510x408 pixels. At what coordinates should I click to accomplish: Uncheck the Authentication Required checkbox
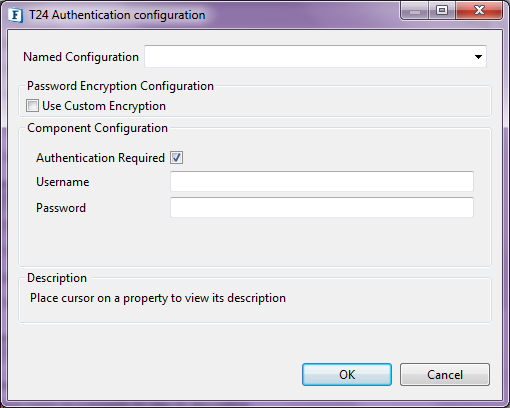(x=176, y=158)
